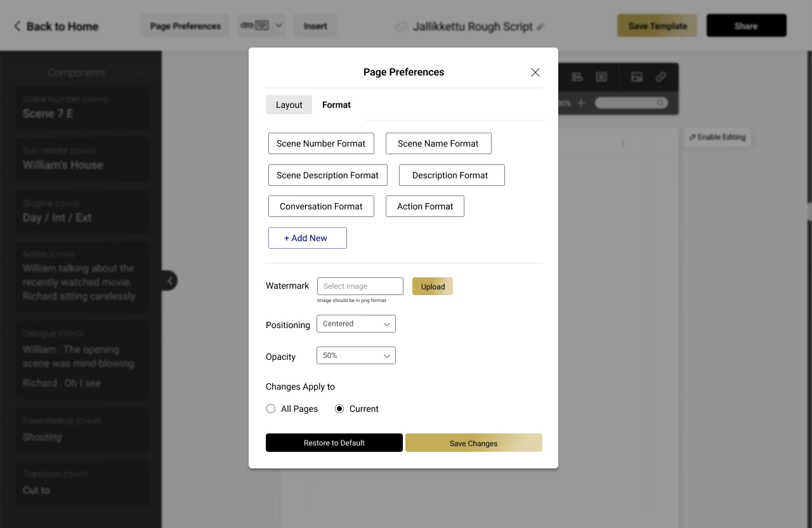Click the link icon in the dark toolbar
Image resolution: width=812 pixels, height=528 pixels.
pyautogui.click(x=661, y=77)
